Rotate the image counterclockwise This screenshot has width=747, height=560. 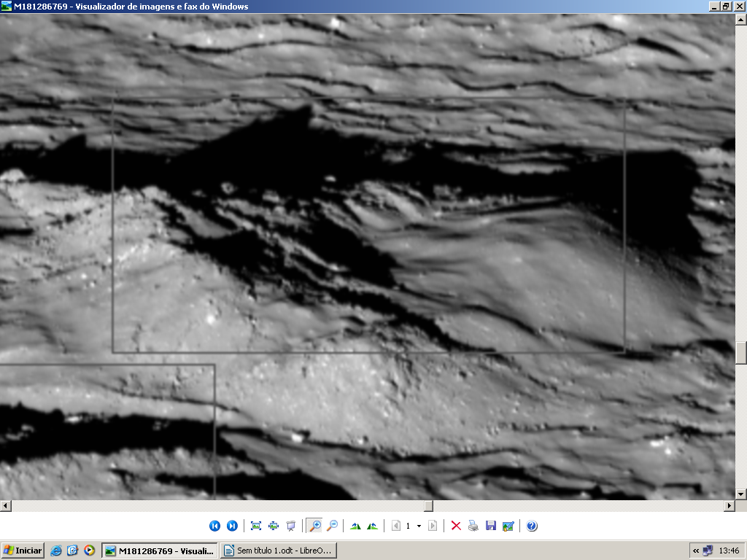coord(373,526)
